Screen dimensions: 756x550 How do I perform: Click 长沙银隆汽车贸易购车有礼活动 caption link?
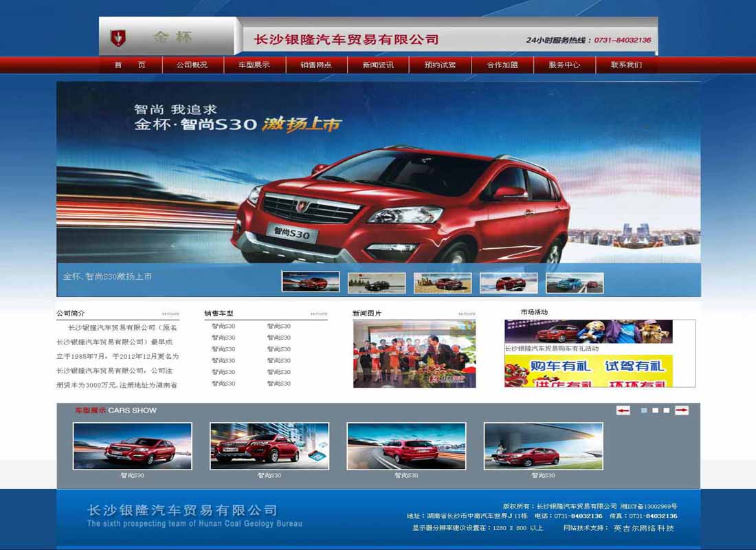pos(552,349)
